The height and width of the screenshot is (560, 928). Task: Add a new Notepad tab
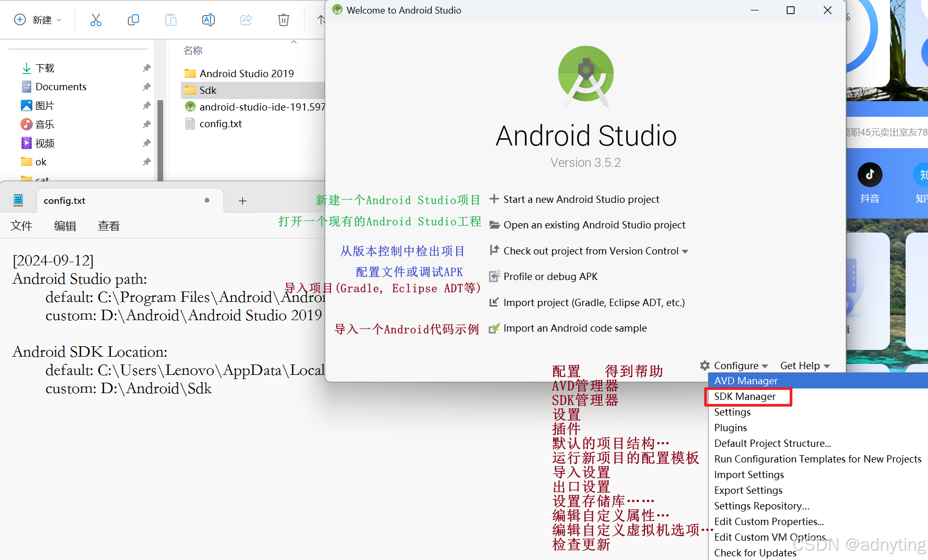point(242,201)
